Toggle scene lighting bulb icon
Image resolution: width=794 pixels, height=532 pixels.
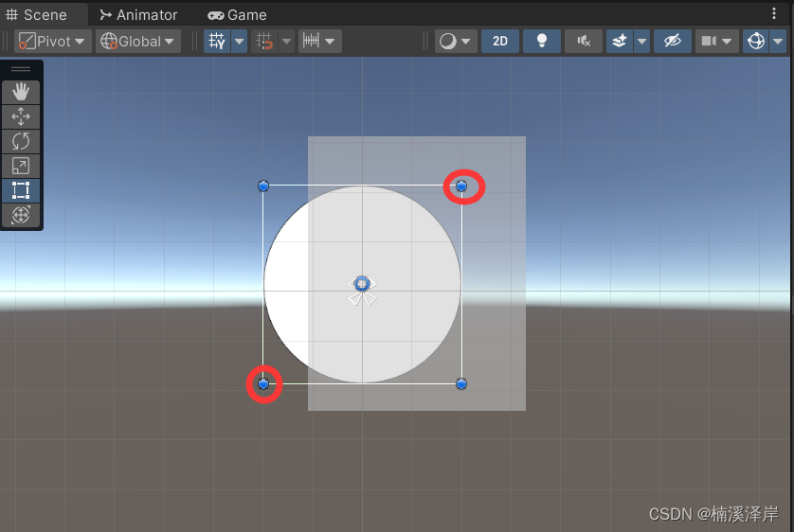(542, 41)
